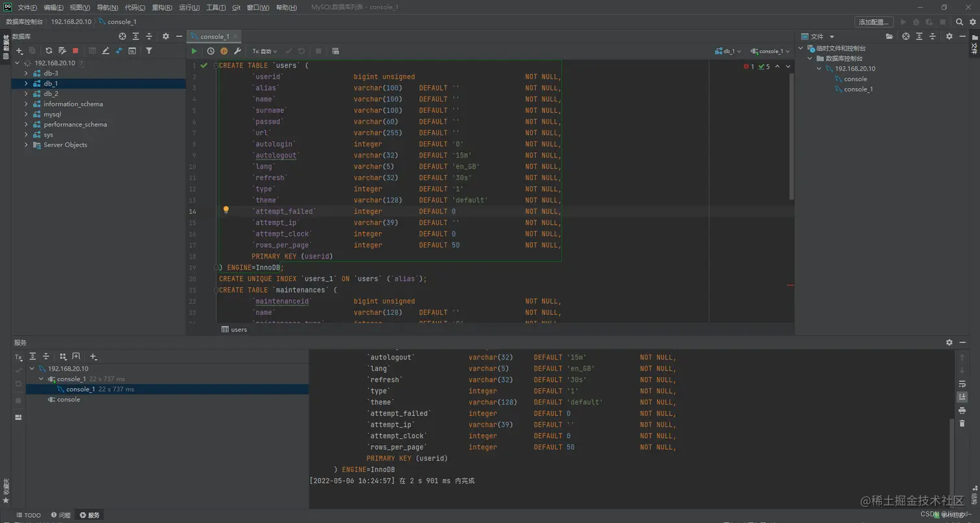This screenshot has width=980, height=523.
Task: Open IDE settings gear in top-right toolbar
Action: pyautogui.click(x=972, y=22)
